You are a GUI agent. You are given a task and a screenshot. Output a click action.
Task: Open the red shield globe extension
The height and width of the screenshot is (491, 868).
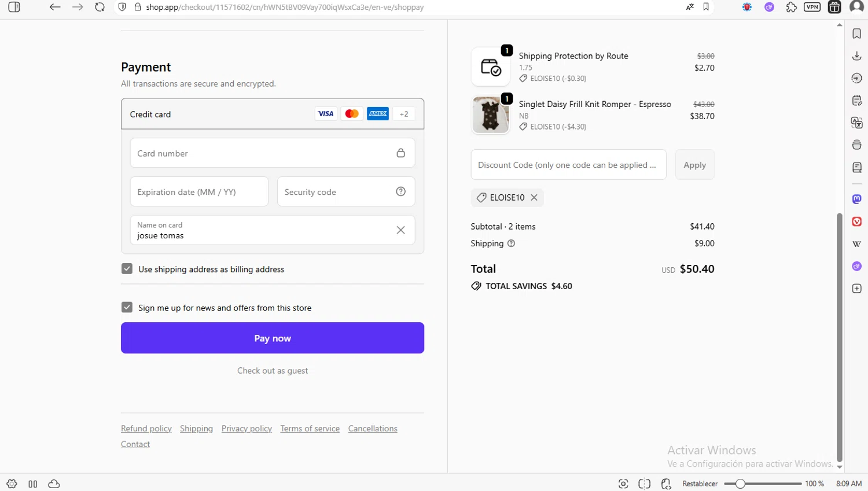tap(747, 7)
